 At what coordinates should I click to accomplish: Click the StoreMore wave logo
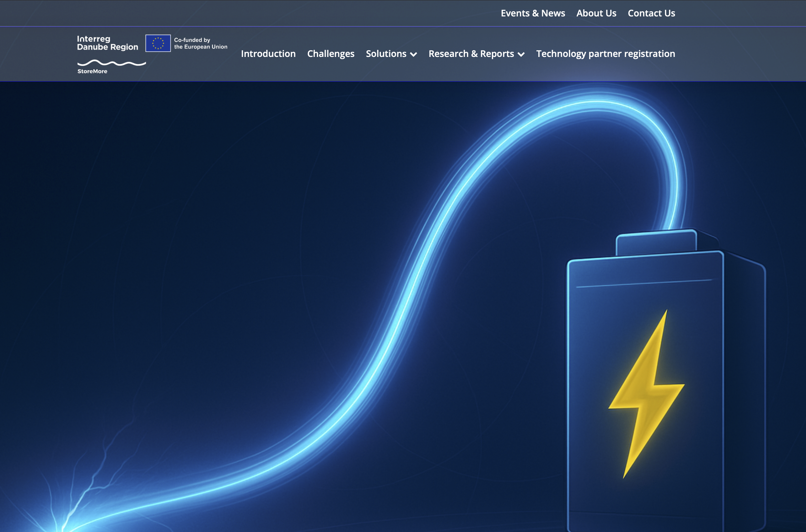111,67
